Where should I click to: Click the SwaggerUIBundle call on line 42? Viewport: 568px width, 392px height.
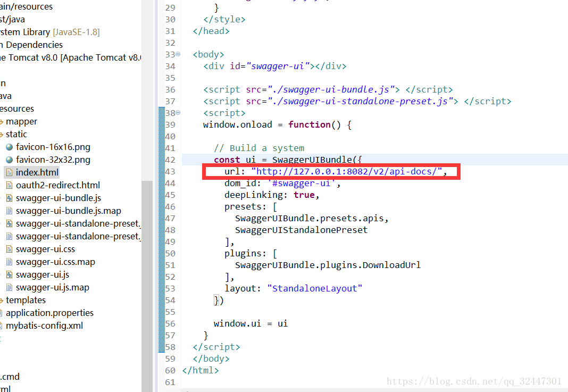click(317, 160)
